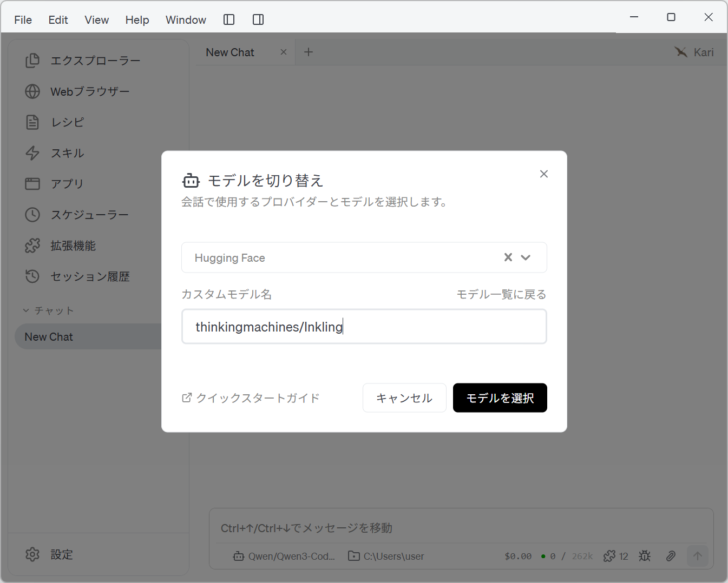Click モデル一覧に戻る link
This screenshot has width=728, height=583.
501,294
